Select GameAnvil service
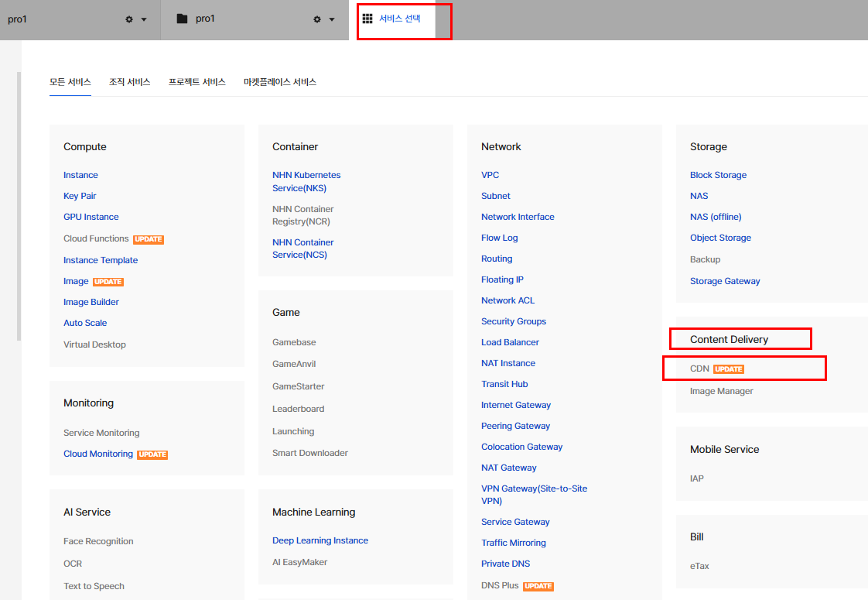The image size is (868, 600). [294, 364]
